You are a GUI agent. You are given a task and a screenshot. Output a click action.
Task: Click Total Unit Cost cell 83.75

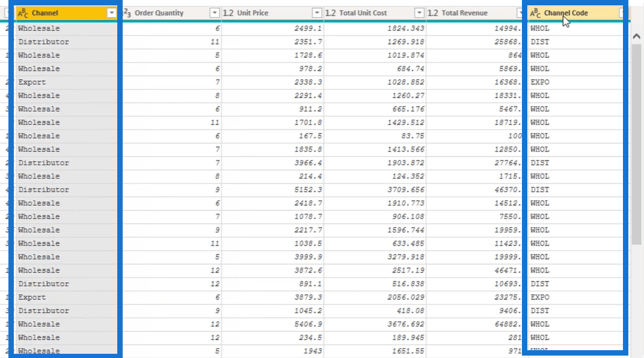pos(375,136)
